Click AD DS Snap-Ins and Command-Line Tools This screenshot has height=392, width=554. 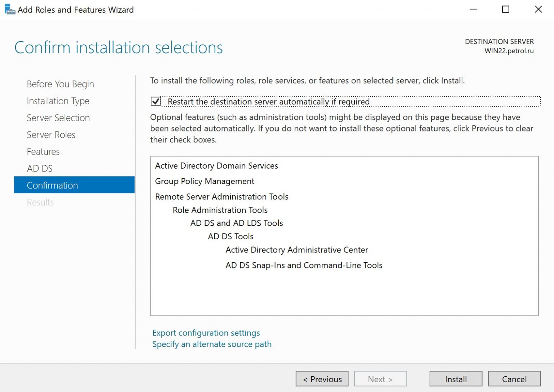(303, 265)
